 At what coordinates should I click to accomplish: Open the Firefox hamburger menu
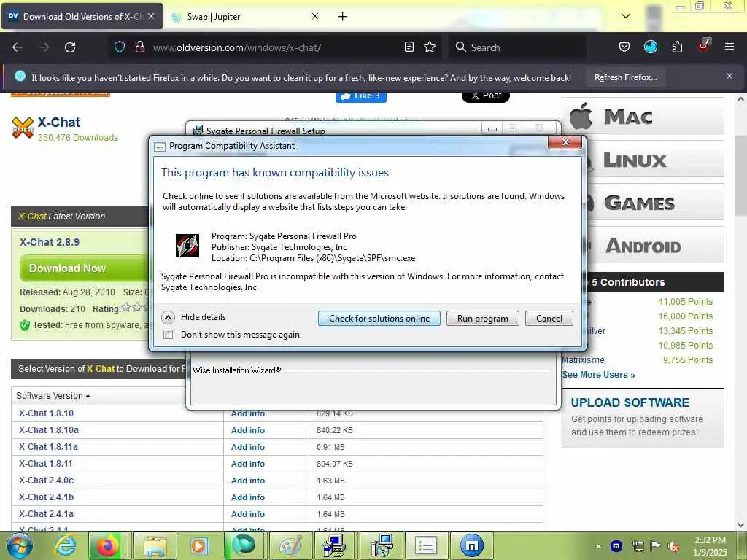coord(729,47)
